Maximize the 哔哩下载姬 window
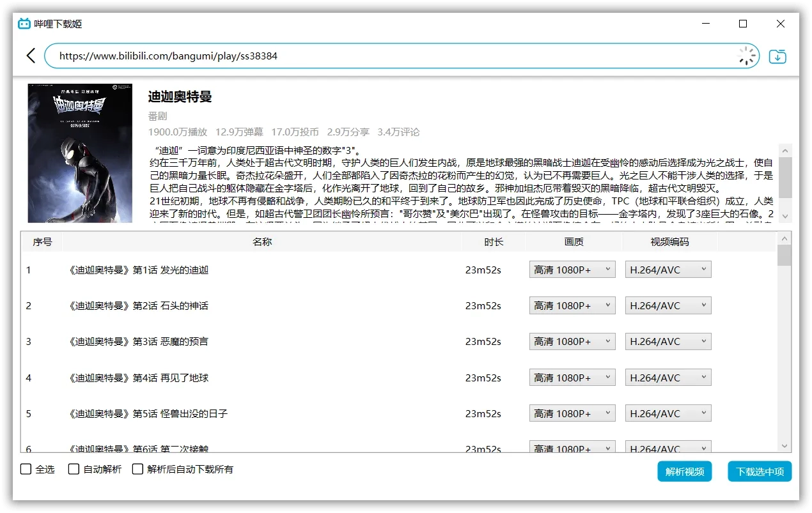This screenshot has height=513, width=812. coord(743,24)
